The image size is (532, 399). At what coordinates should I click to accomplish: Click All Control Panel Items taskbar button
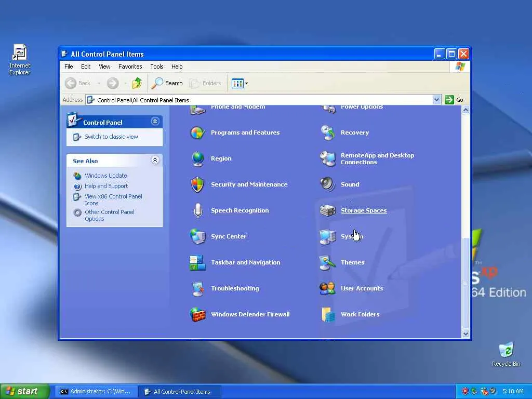(180, 392)
